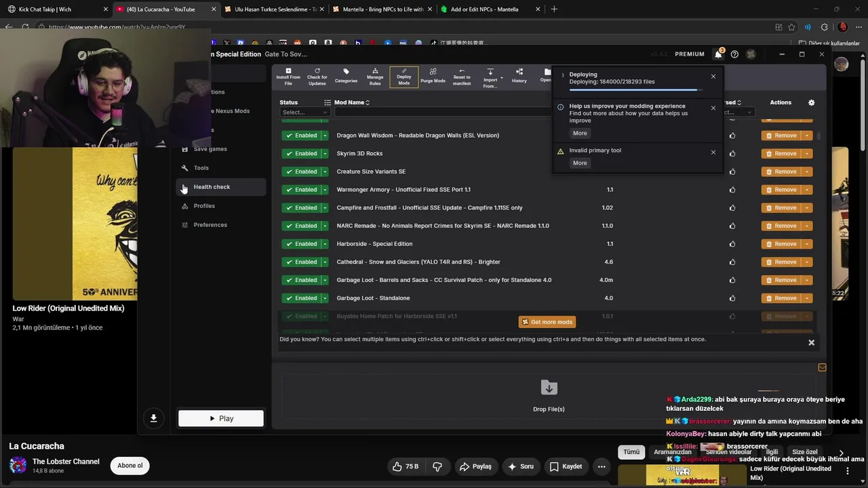Switch to Add or Edit NPCs browser tab
The image size is (868, 488).
pyautogui.click(x=490, y=9)
